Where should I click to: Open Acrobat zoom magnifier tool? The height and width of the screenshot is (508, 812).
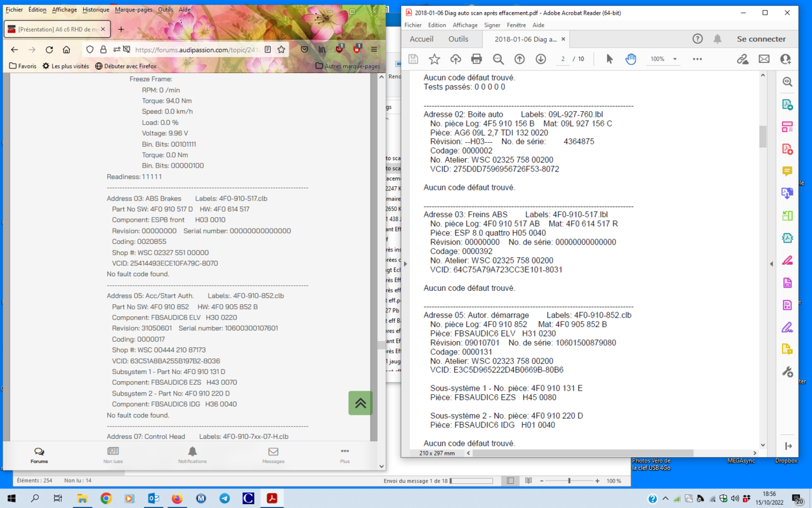(498, 59)
